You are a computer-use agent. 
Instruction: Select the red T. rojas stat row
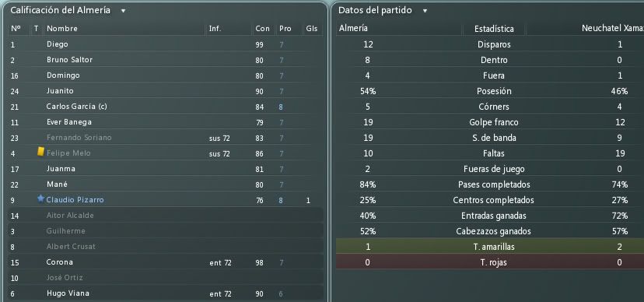click(x=489, y=262)
